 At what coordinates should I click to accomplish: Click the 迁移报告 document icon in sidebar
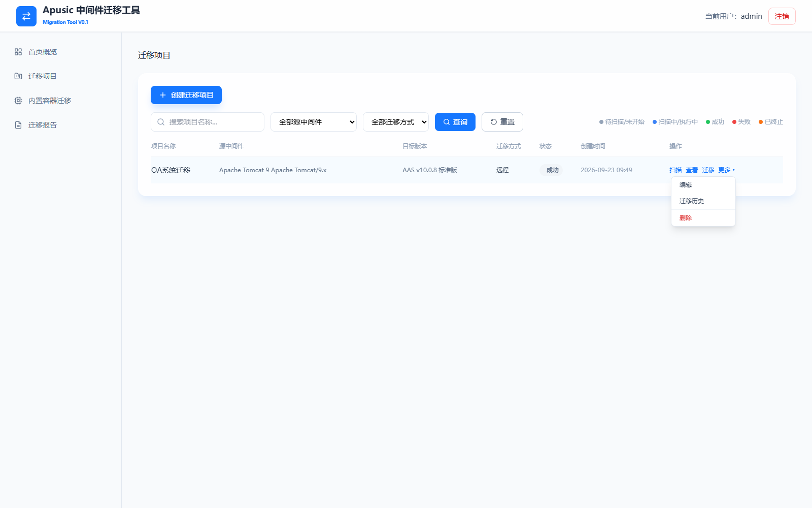(x=18, y=125)
